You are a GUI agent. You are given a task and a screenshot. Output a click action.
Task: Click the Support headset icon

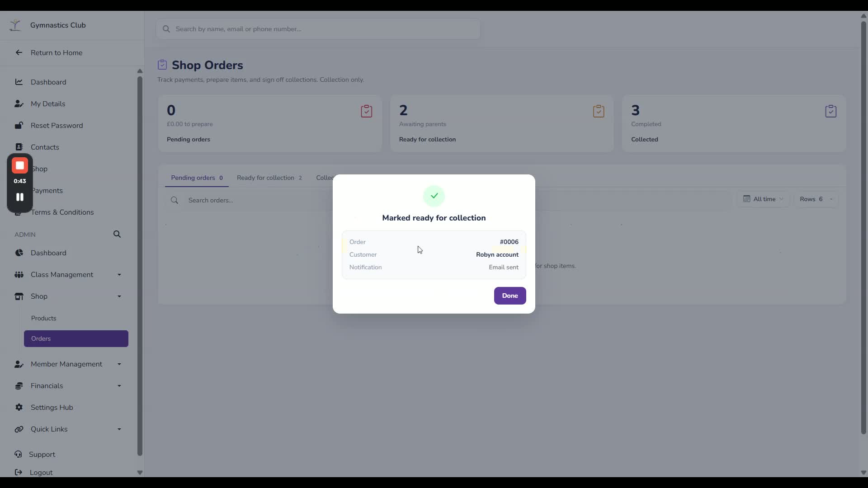click(x=18, y=454)
